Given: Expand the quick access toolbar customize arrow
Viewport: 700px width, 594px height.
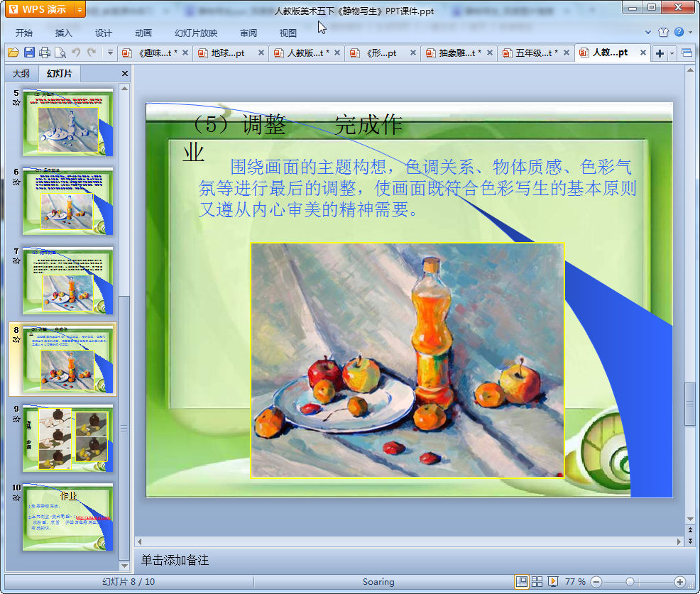Looking at the screenshot, I should (110, 53).
